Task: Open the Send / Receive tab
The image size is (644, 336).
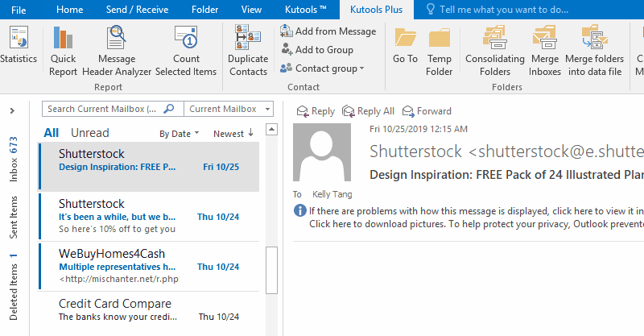Action: pyautogui.click(x=137, y=10)
